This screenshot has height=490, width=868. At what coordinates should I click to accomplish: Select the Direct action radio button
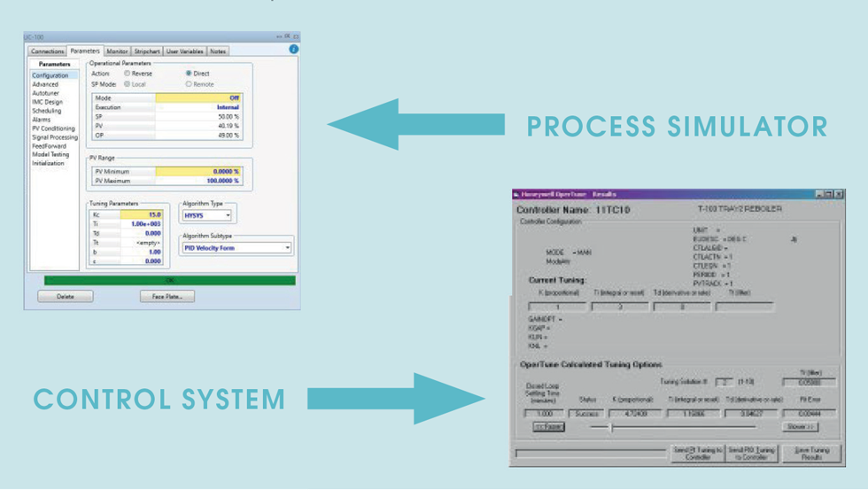[189, 74]
